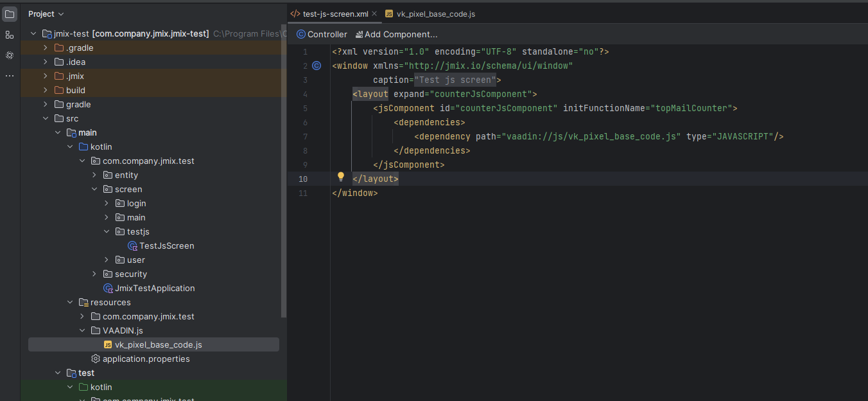
Task: Click the JmixTestApplication class icon
Action: 108,288
